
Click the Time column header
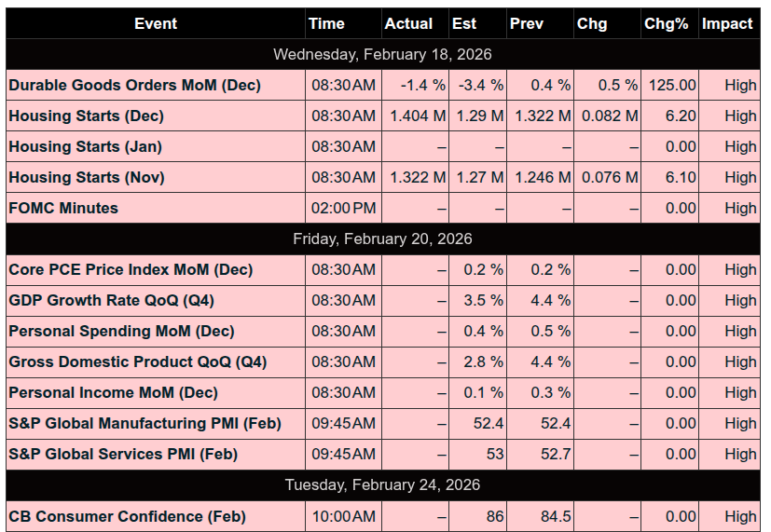(x=326, y=23)
